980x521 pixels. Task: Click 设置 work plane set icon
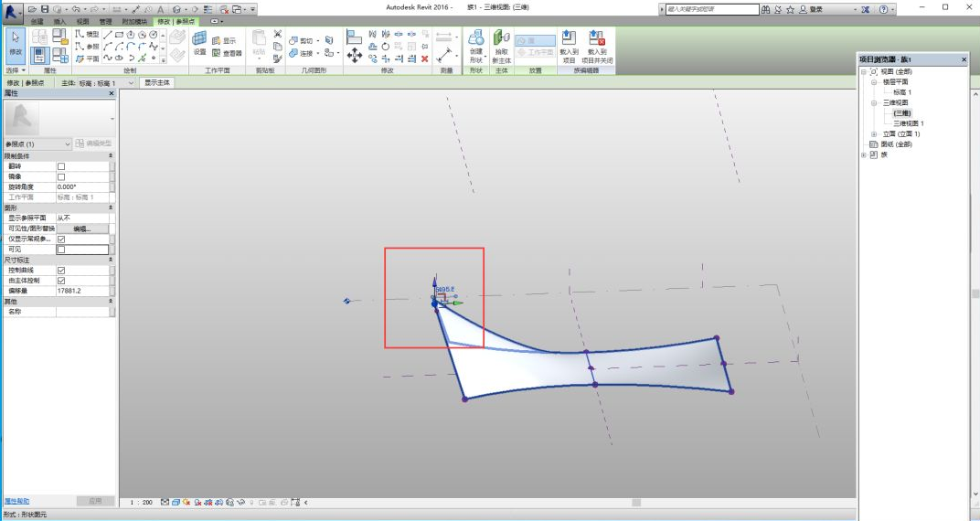tap(199, 44)
